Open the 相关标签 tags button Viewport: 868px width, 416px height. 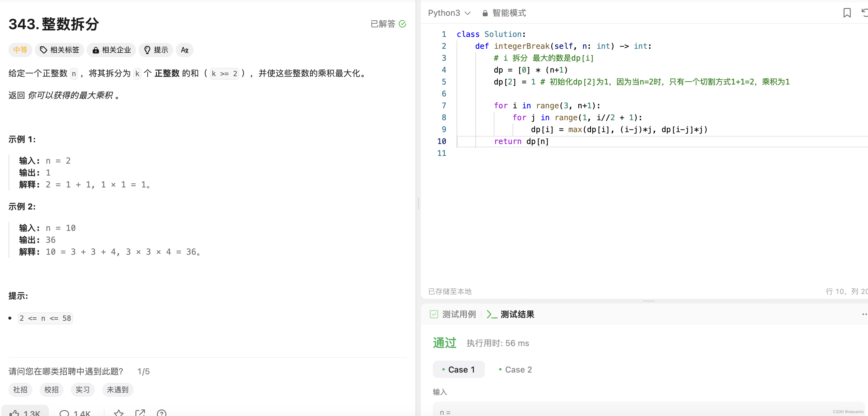pos(59,50)
